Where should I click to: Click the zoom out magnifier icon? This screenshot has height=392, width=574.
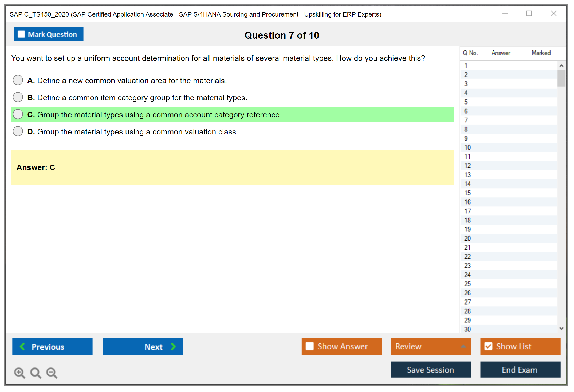(x=52, y=373)
